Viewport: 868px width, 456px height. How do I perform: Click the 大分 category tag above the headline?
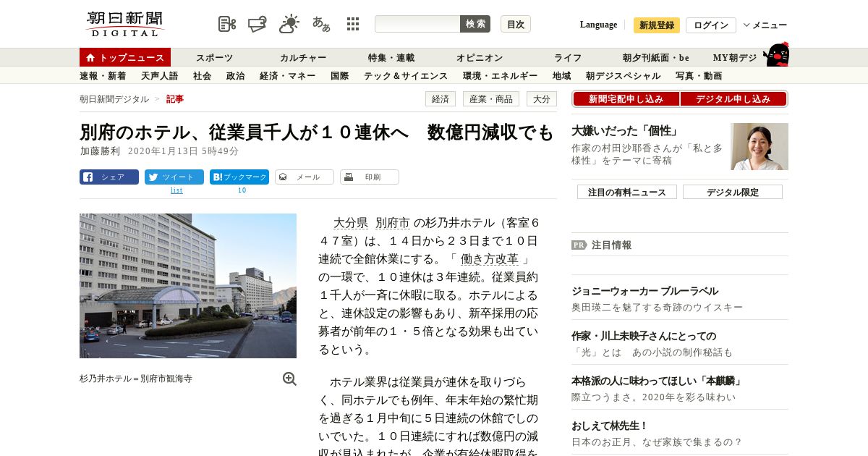coord(542,99)
